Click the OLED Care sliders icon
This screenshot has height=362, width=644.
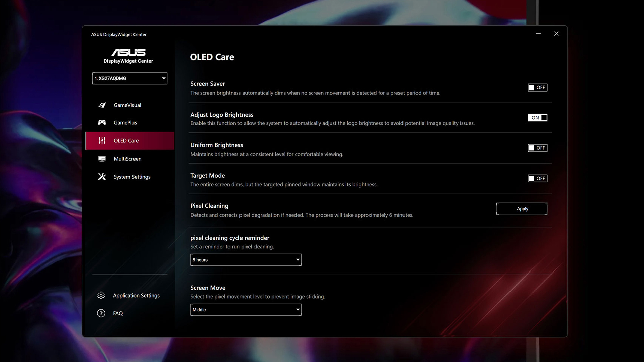pos(102,140)
